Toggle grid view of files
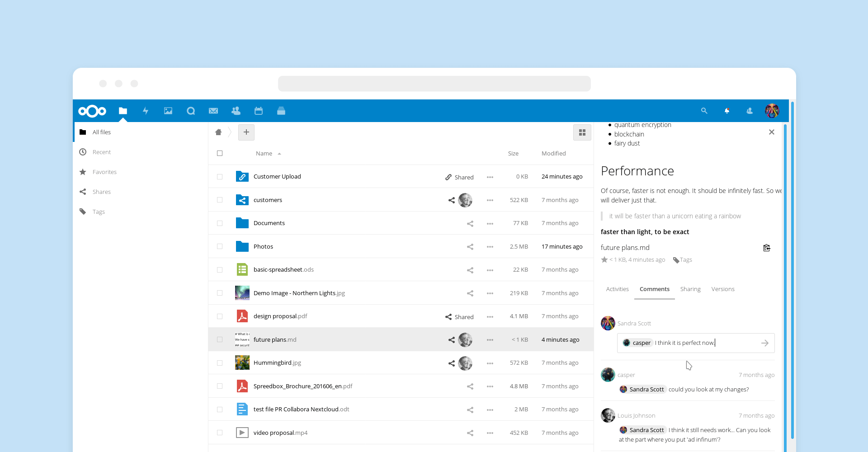The height and width of the screenshot is (452, 868). pyautogui.click(x=582, y=132)
